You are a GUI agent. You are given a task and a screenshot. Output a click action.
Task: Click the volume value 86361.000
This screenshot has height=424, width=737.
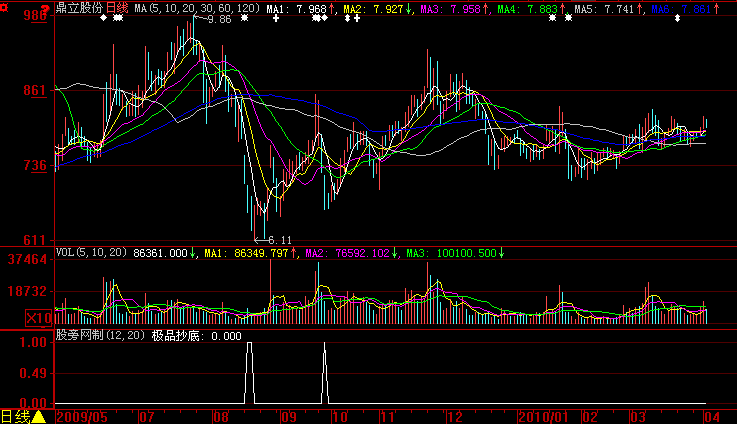tap(160, 253)
